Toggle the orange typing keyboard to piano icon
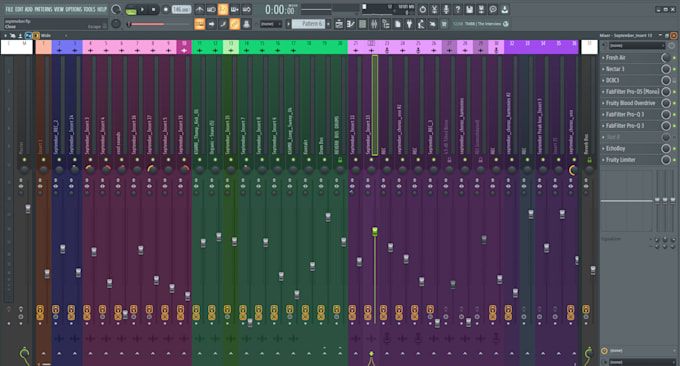680x366 pixels. [199, 24]
